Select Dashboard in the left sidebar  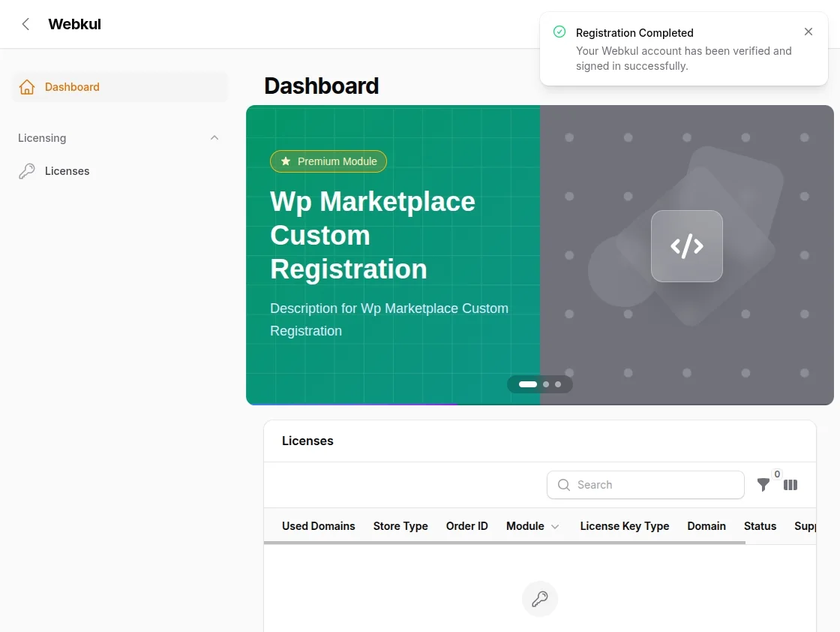pos(72,86)
